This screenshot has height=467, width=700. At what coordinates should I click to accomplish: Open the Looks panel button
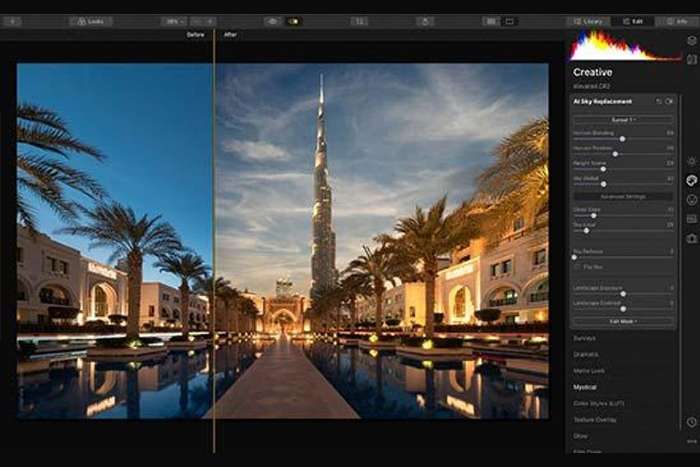91,21
